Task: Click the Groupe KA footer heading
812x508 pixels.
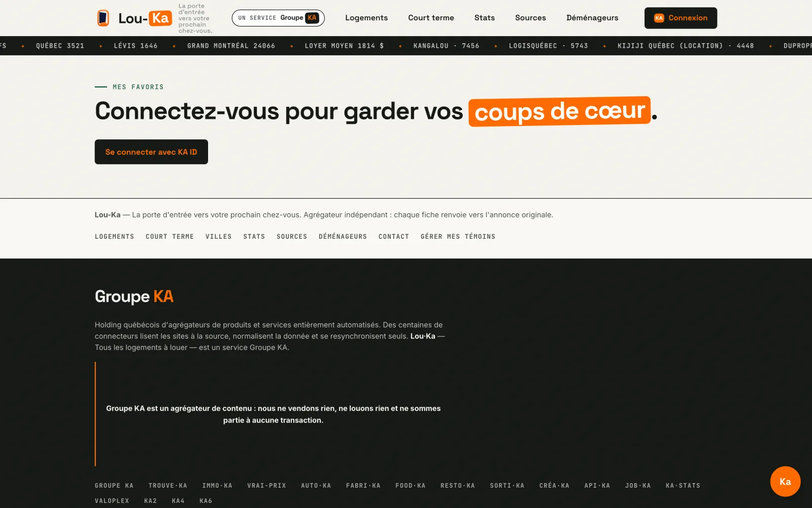Action: [134, 296]
